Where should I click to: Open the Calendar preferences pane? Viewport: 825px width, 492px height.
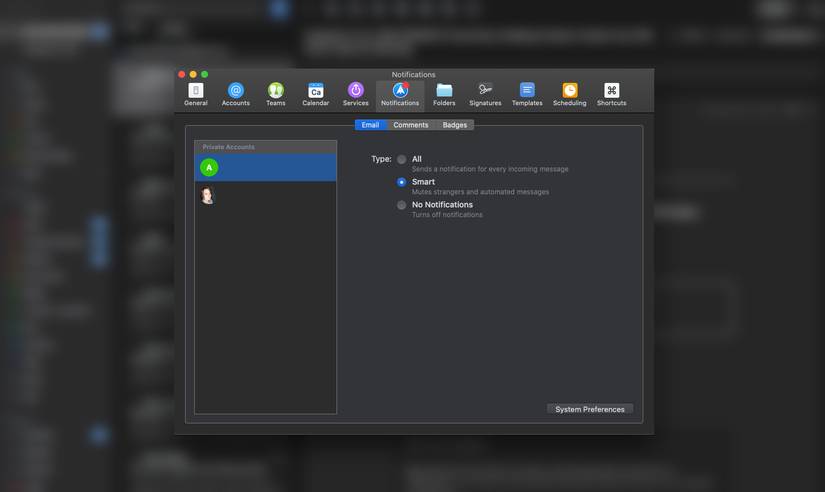(316, 95)
